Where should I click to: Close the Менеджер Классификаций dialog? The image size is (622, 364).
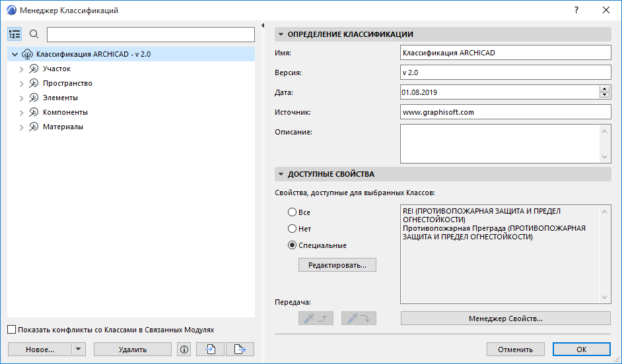tap(605, 11)
